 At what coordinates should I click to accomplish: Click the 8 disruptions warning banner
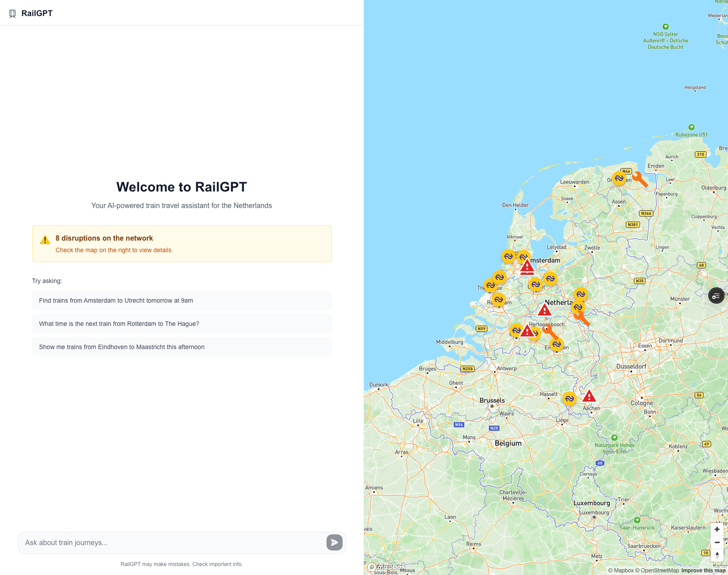182,244
